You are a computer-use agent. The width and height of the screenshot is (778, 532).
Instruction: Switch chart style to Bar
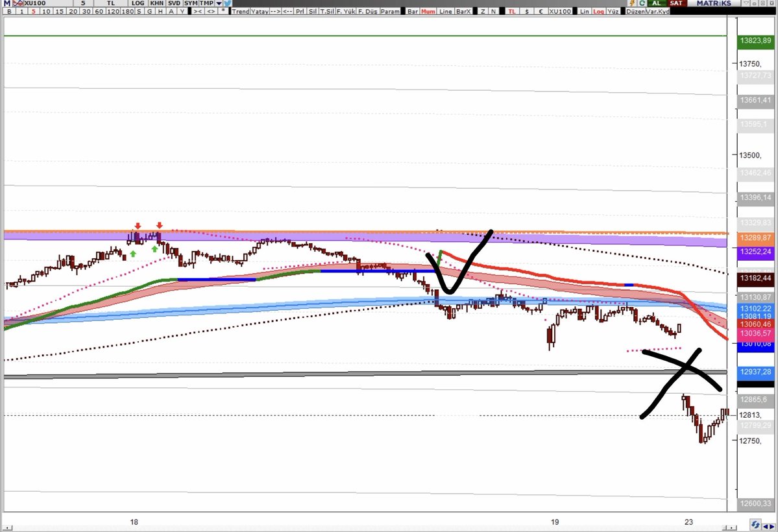click(413, 11)
